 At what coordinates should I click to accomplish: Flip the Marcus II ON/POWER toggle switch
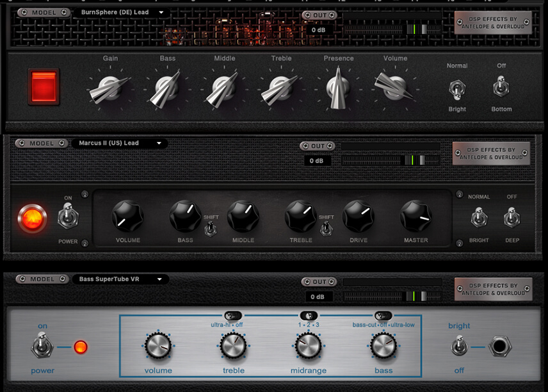pos(68,216)
